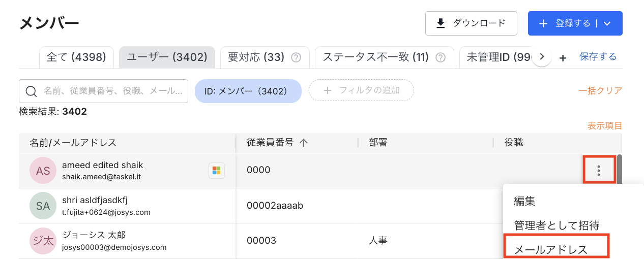Image resolution: width=644 pixels, height=259 pixels.
Task: Click the help icon beside 要対応 tab
Action: (x=296, y=57)
